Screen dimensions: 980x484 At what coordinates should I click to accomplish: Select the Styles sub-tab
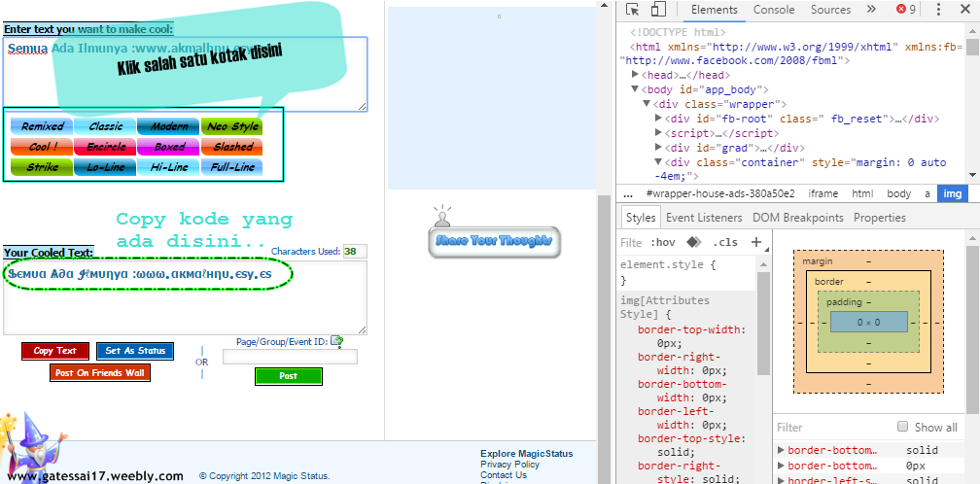tap(641, 218)
